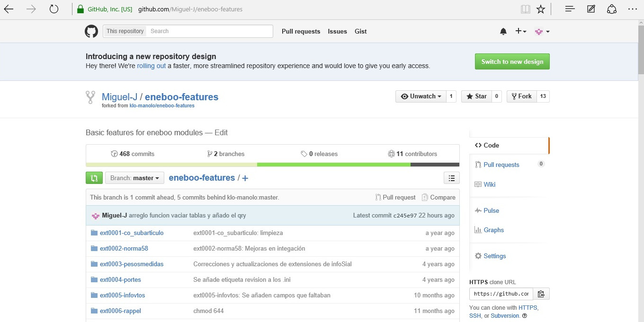Open Miguel-J user profile link in title

[119, 97]
